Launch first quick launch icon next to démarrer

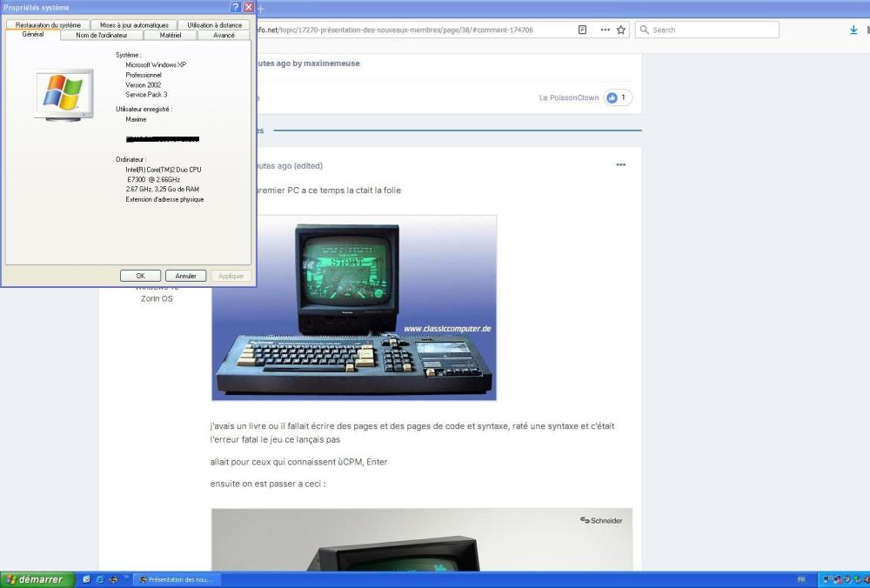(86, 579)
